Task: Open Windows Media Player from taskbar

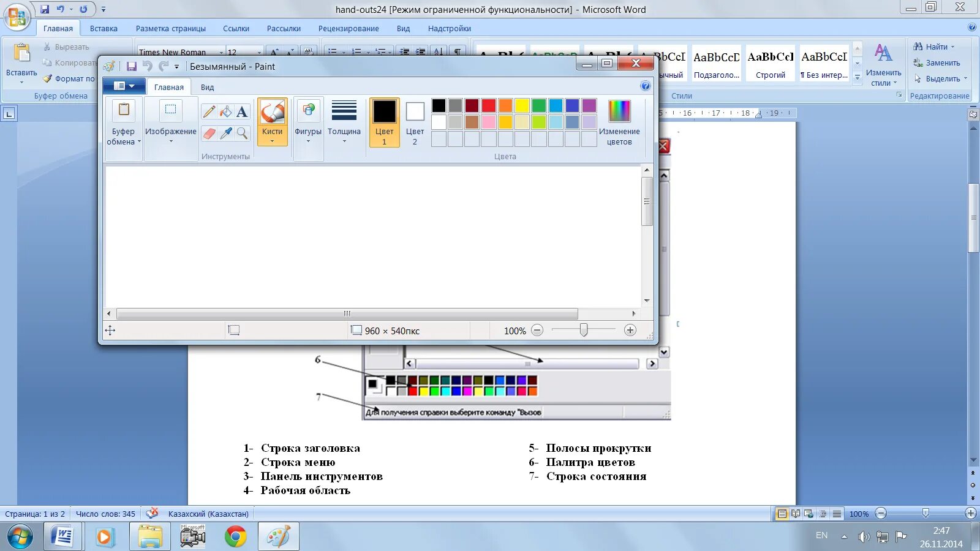Action: (x=104, y=537)
